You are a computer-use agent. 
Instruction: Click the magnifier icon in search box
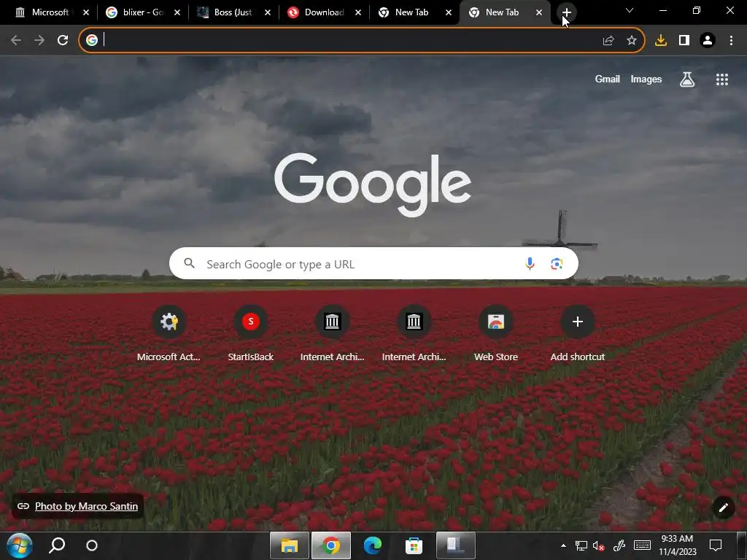tap(189, 262)
